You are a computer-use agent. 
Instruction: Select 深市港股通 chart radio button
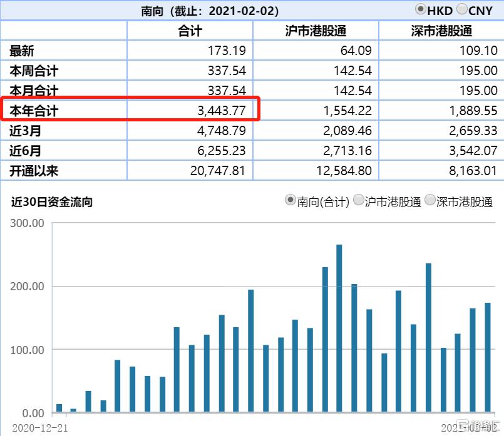click(429, 200)
